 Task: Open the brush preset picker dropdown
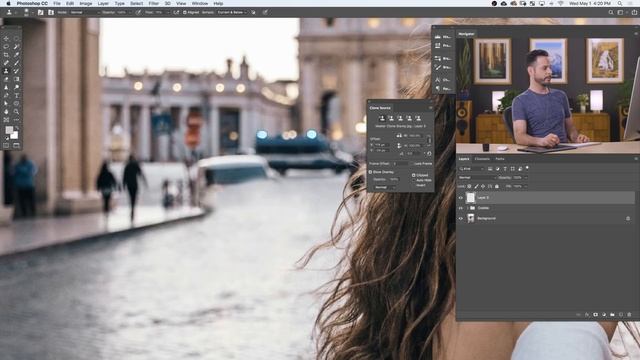[33, 12]
